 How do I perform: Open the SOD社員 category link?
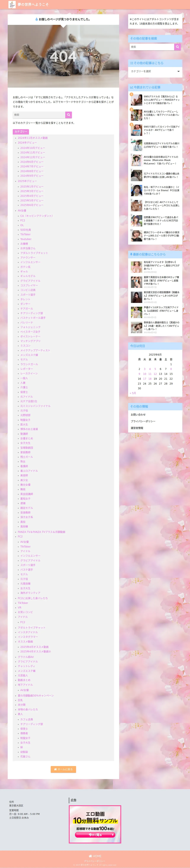pos(26,230)
